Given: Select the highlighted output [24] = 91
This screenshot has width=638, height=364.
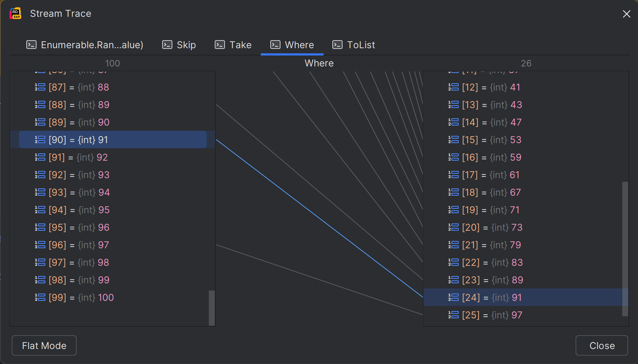Looking at the screenshot, I should [x=492, y=298].
